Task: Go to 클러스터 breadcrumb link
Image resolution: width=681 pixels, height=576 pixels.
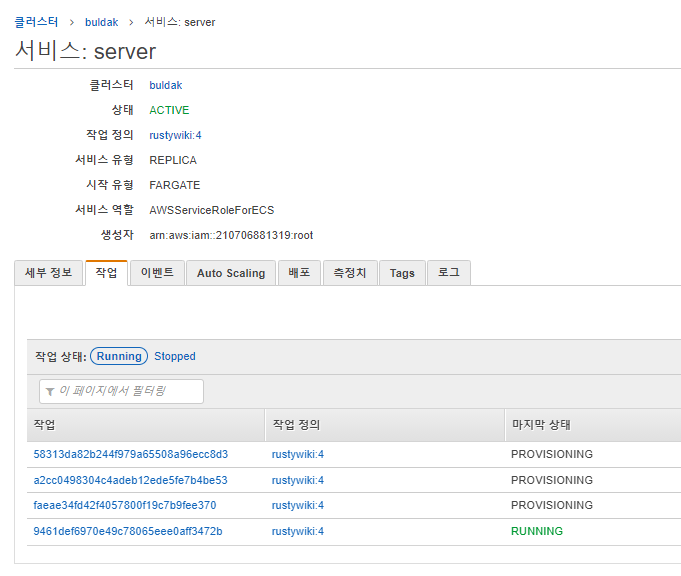Action: coord(36,22)
